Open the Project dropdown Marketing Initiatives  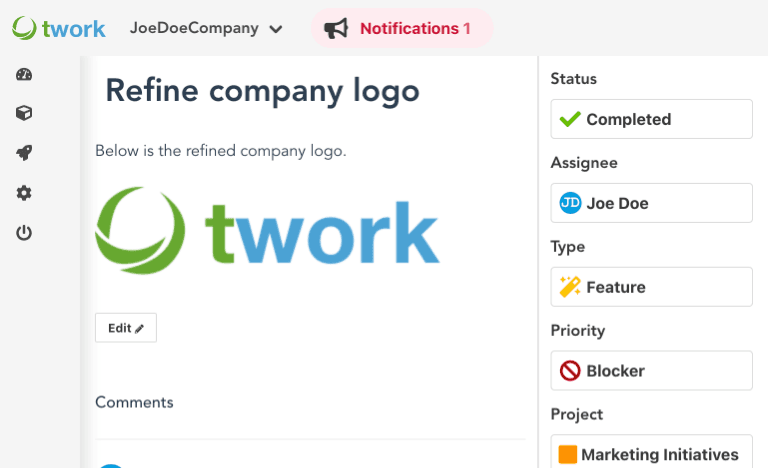coord(651,451)
